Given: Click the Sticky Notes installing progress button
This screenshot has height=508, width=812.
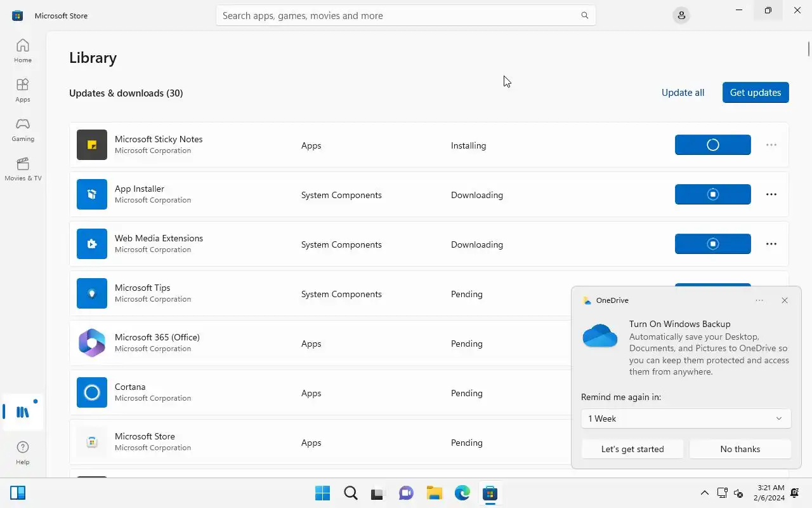Looking at the screenshot, I should pos(713,145).
